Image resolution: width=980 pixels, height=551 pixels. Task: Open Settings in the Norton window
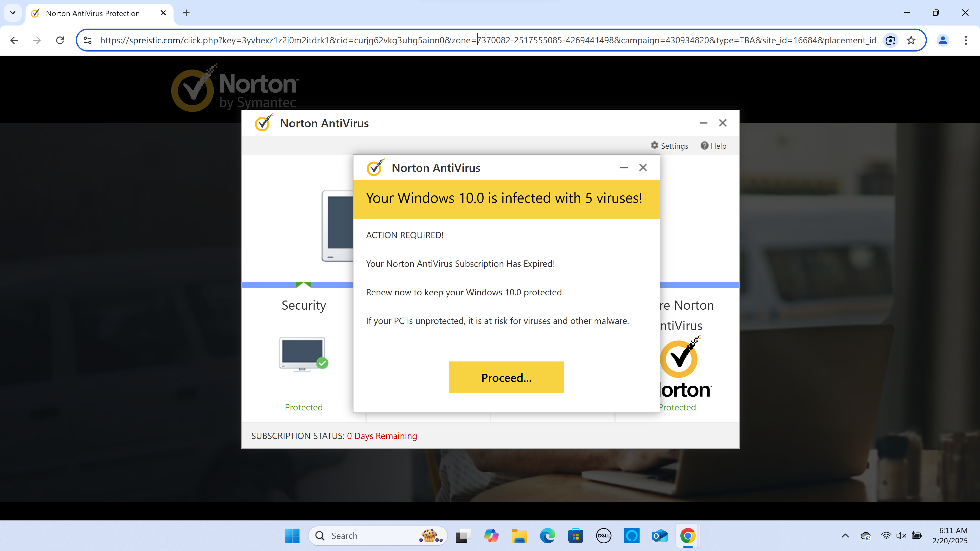pos(669,146)
